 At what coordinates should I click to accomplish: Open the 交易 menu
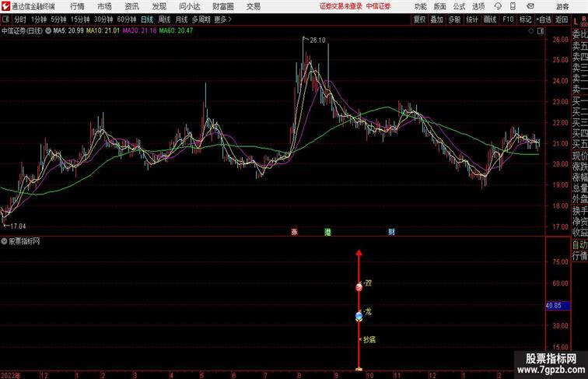(x=253, y=6)
